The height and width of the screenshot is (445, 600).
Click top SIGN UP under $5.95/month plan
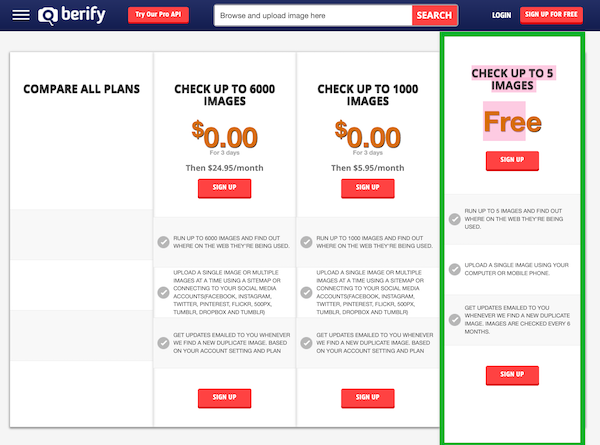[368, 188]
